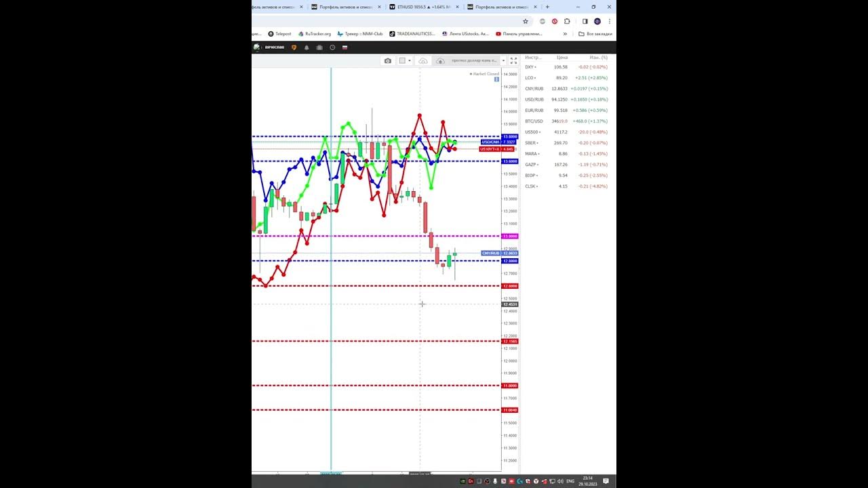Image resolution: width=868 pixels, height=488 pixels.
Task: Open the Панель управления YouTube bookmark
Action: pos(519,33)
